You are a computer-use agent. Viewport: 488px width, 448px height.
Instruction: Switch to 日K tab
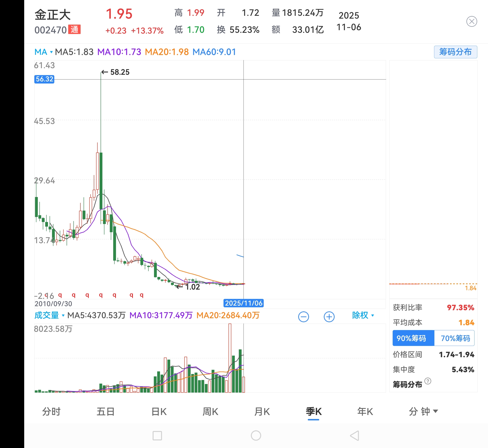159,412
